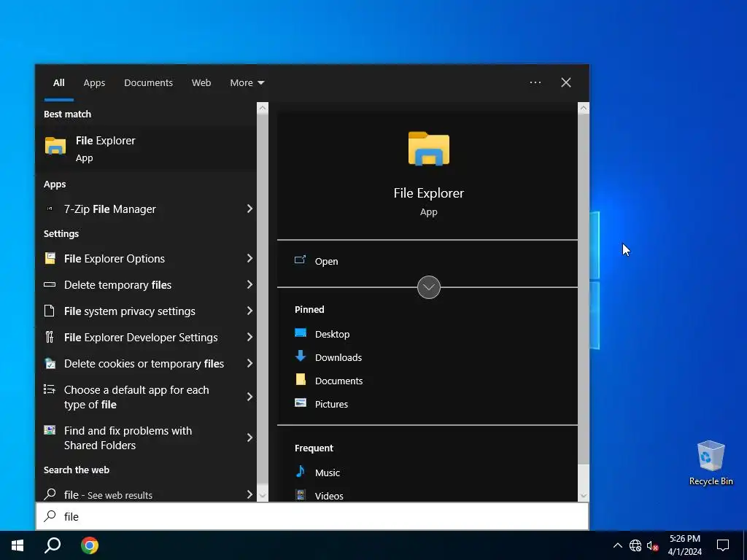Expand Choose a default app result arrow
Screen dimensions: 747x560
click(249, 397)
